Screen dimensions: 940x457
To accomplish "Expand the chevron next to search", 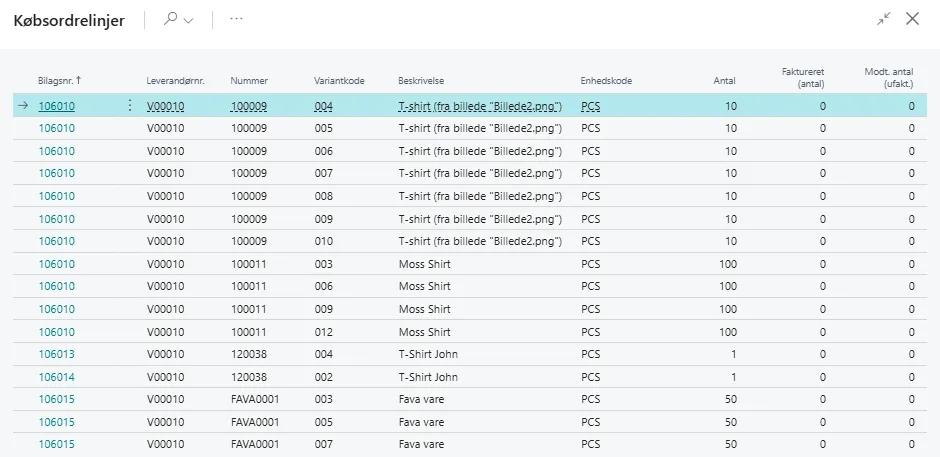I will point(188,20).
